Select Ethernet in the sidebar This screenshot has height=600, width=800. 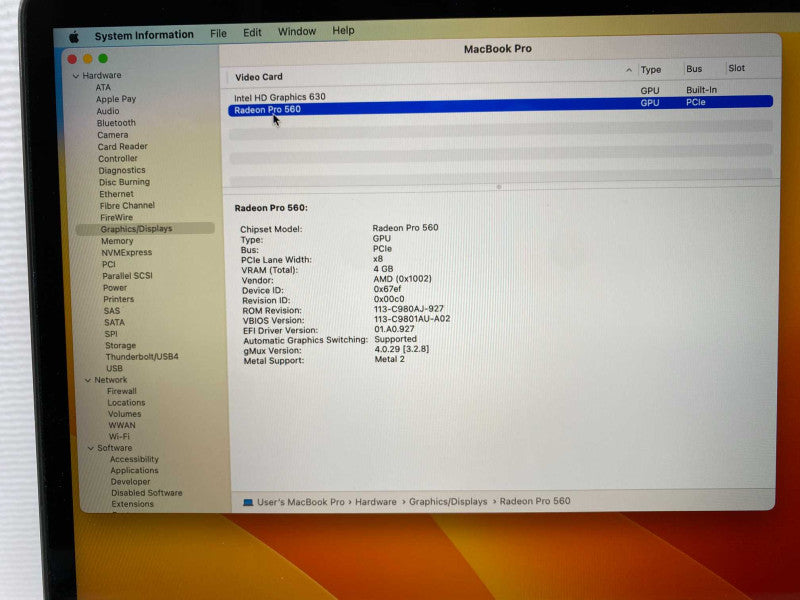pos(116,194)
